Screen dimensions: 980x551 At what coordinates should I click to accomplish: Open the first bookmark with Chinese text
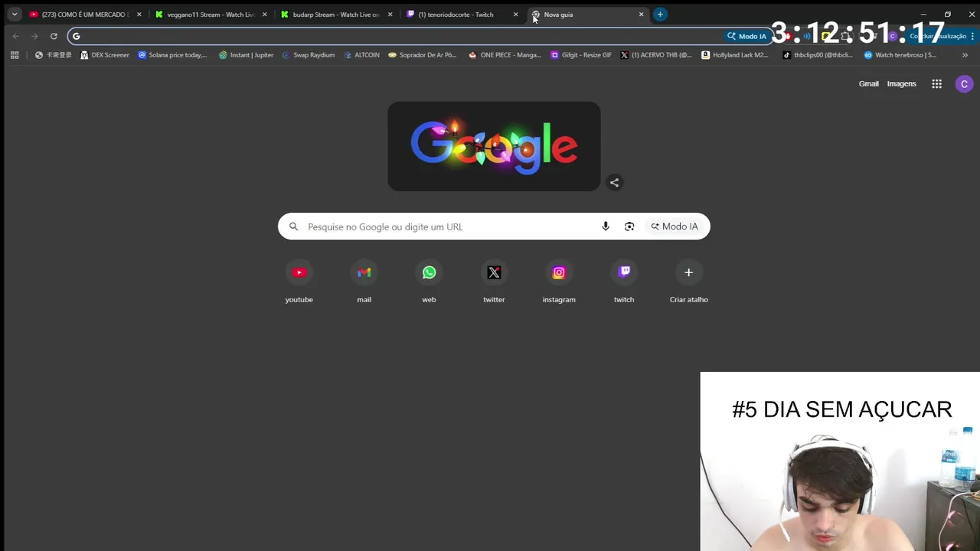click(x=53, y=55)
